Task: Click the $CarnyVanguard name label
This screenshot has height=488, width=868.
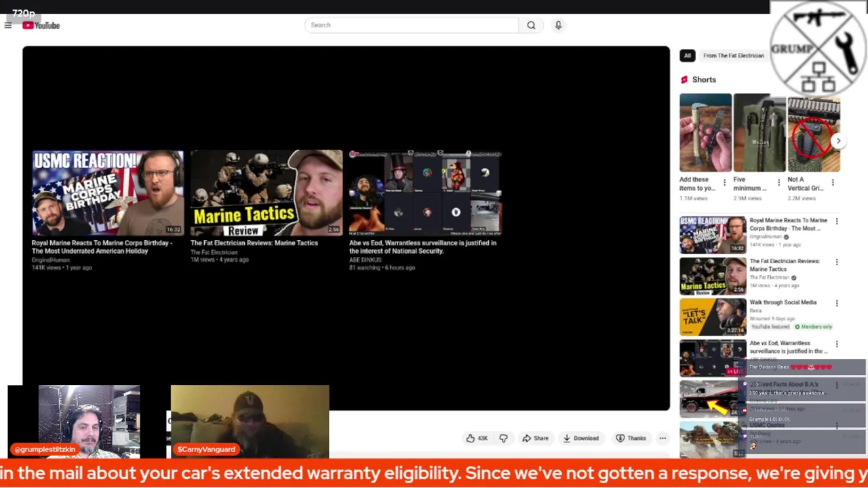Action: (x=206, y=449)
